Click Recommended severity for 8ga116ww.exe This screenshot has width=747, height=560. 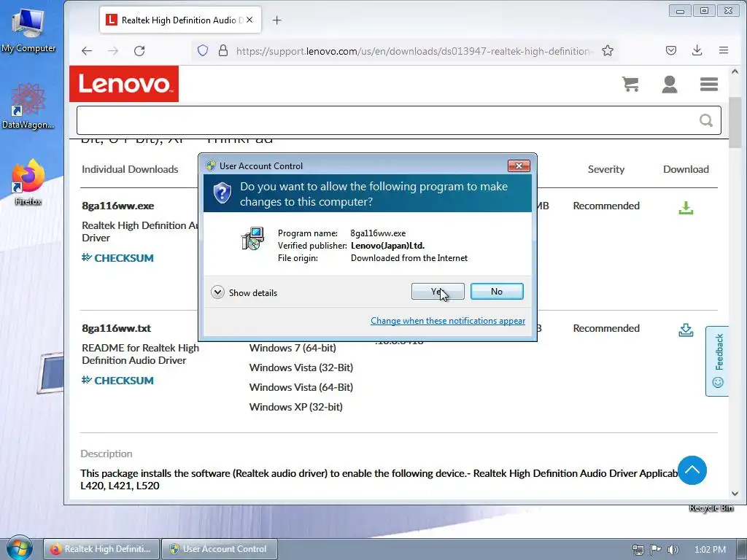[x=606, y=206]
